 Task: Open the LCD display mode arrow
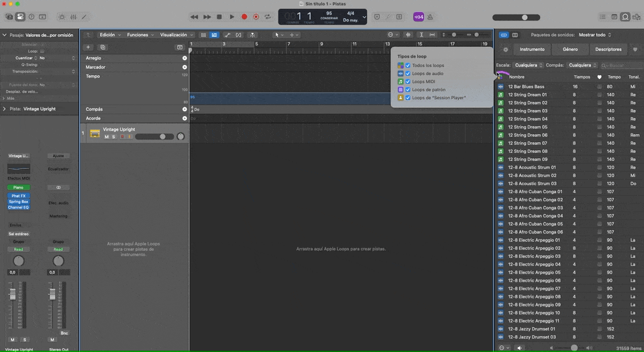(x=364, y=17)
